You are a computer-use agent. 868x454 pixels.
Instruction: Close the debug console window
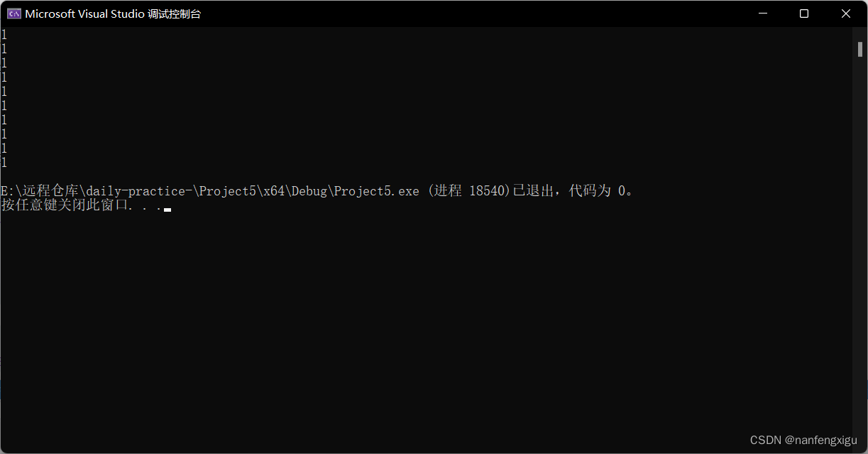[x=846, y=13]
